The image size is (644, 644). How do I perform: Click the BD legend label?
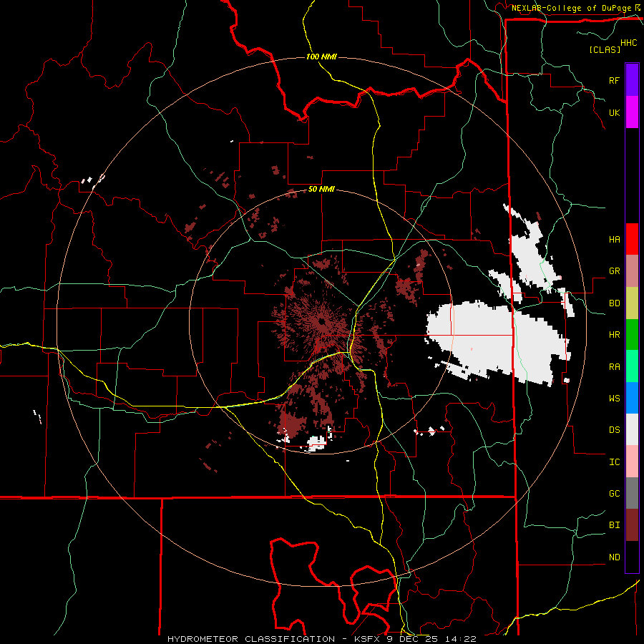[x=614, y=303]
